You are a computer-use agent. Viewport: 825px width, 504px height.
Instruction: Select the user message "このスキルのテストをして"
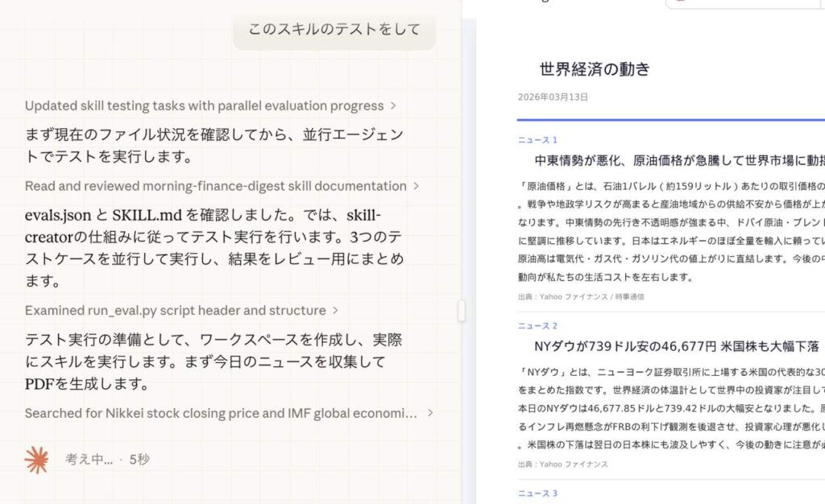coord(334,30)
